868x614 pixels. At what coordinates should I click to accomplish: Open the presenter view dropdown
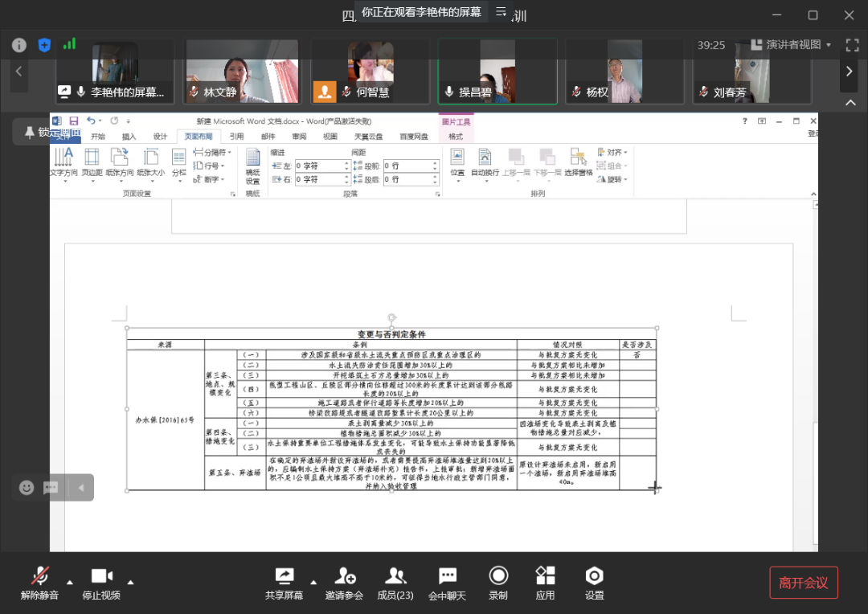[x=792, y=45]
